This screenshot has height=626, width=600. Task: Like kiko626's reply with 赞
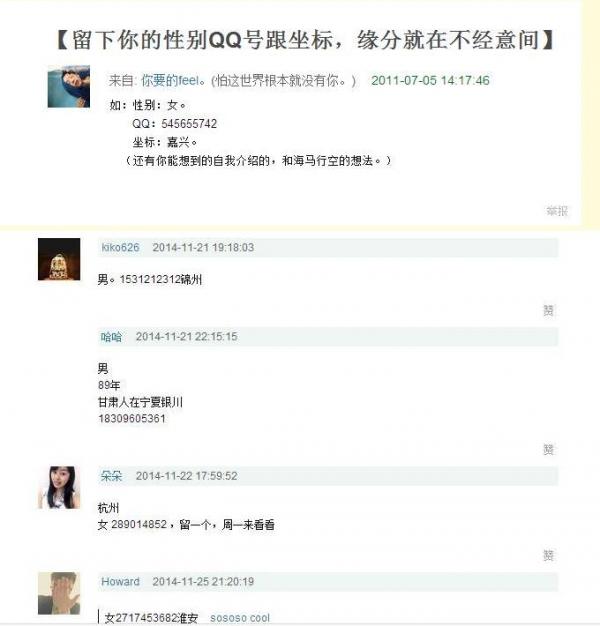(x=549, y=310)
